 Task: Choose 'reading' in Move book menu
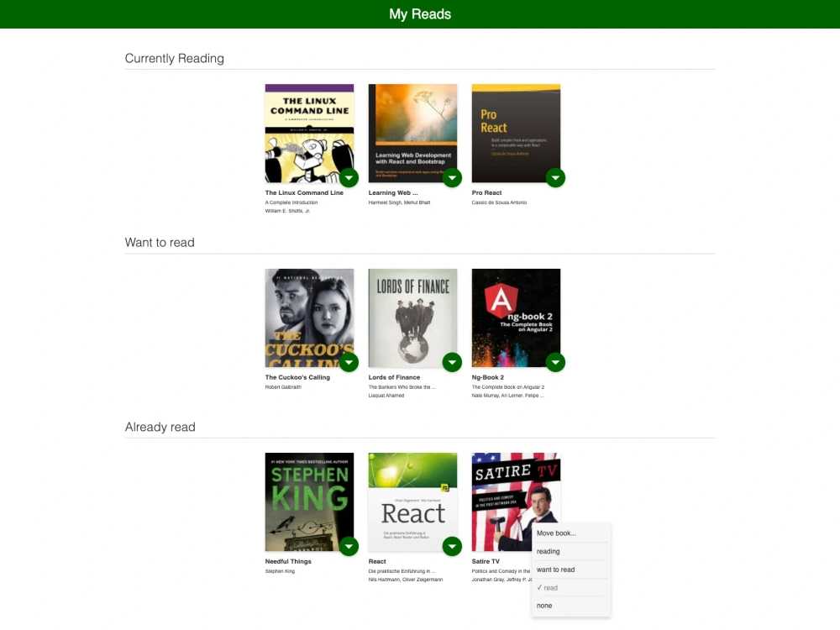coord(571,551)
